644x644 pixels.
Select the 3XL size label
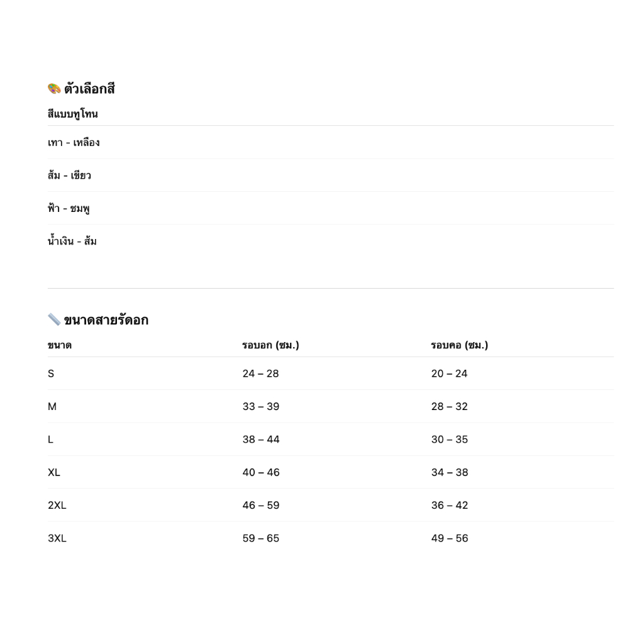click(x=57, y=538)
